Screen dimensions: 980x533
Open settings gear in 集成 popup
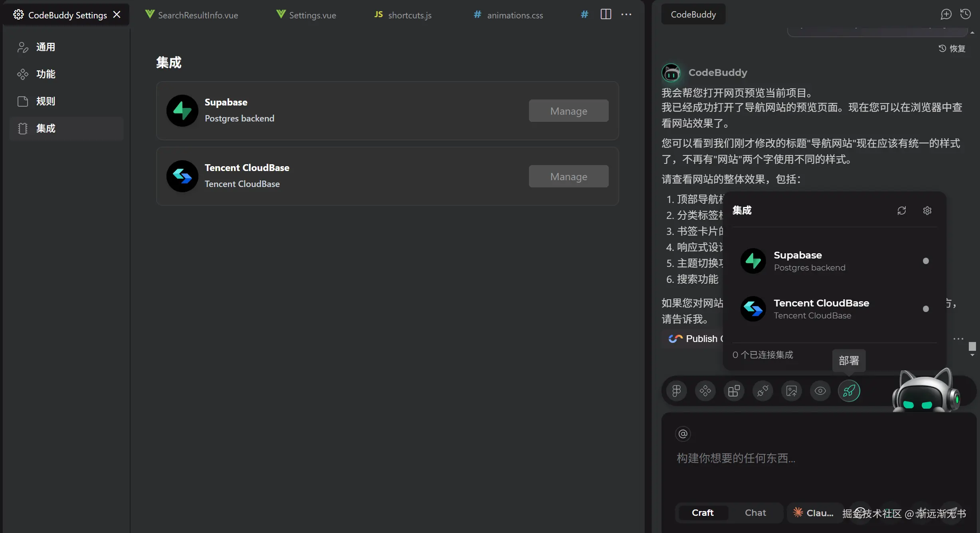(927, 211)
